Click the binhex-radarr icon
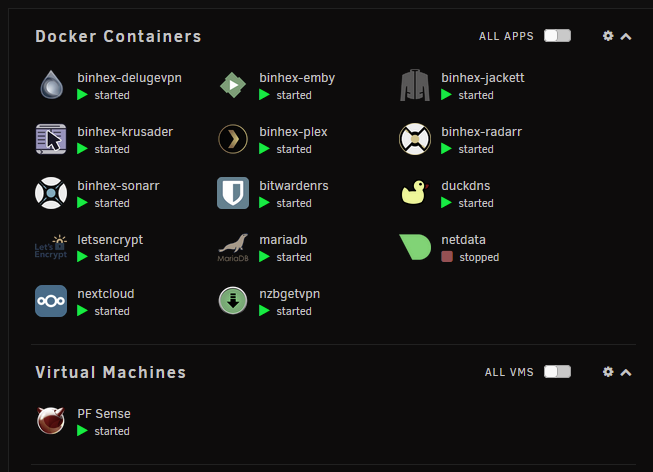This screenshot has height=472, width=653. coord(415,139)
